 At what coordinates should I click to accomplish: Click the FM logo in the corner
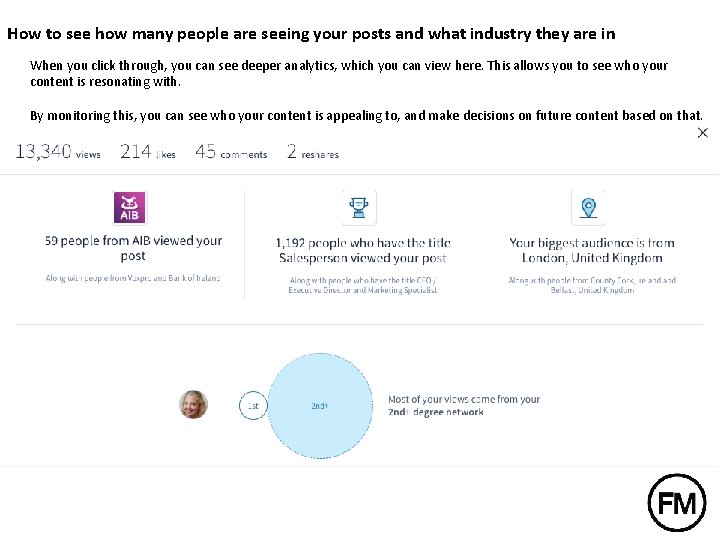677,503
